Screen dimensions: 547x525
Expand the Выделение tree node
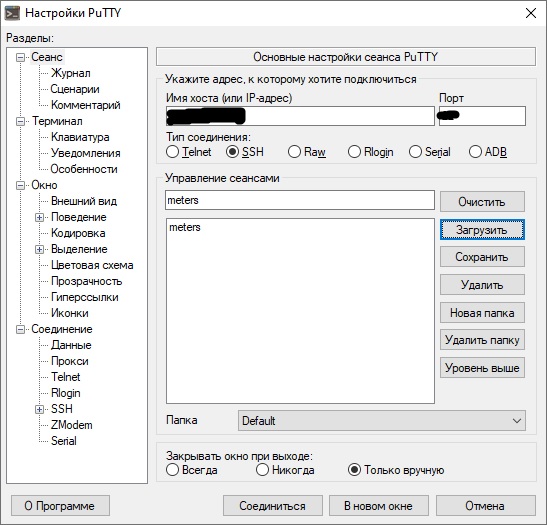(x=39, y=249)
